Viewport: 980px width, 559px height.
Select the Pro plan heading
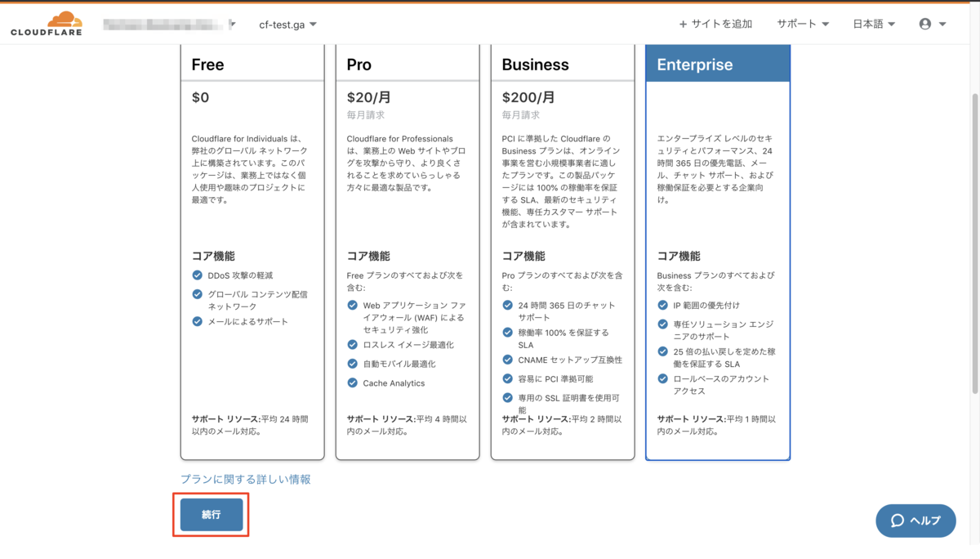pyautogui.click(x=359, y=65)
